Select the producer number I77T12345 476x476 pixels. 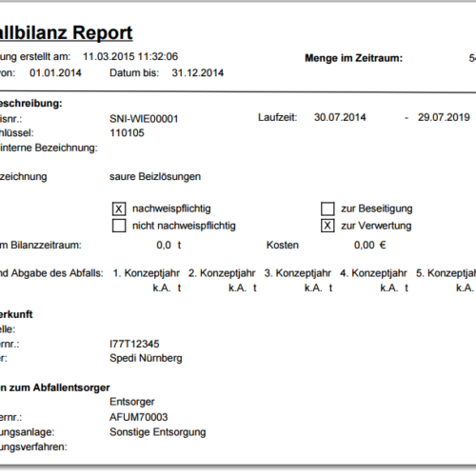coord(134,344)
